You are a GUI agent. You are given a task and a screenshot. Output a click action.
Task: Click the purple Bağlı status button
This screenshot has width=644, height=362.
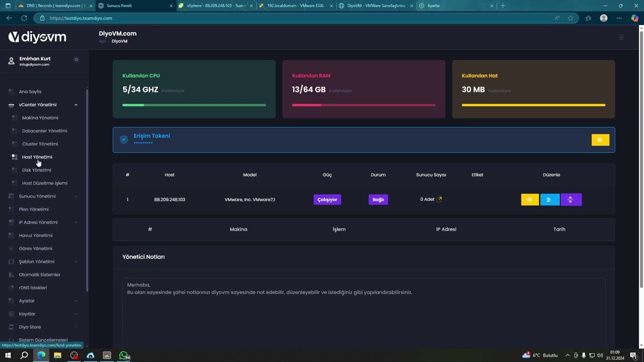click(378, 200)
